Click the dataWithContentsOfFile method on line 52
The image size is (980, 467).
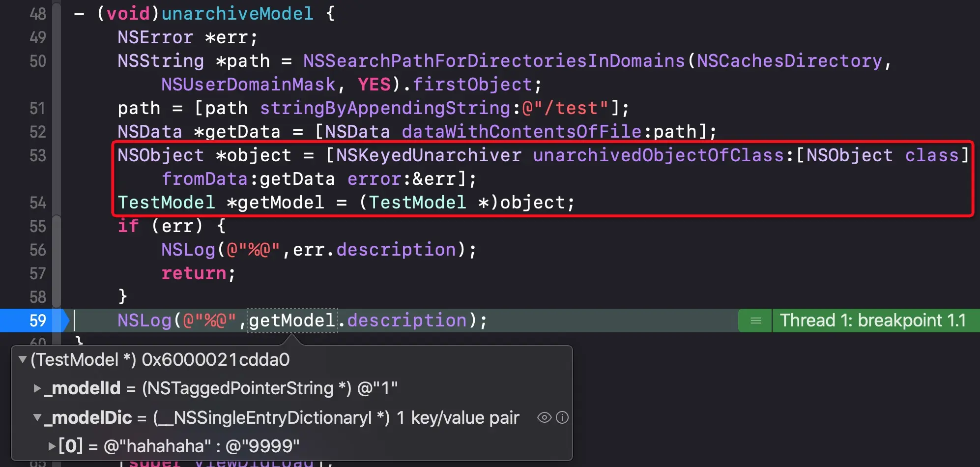(521, 132)
